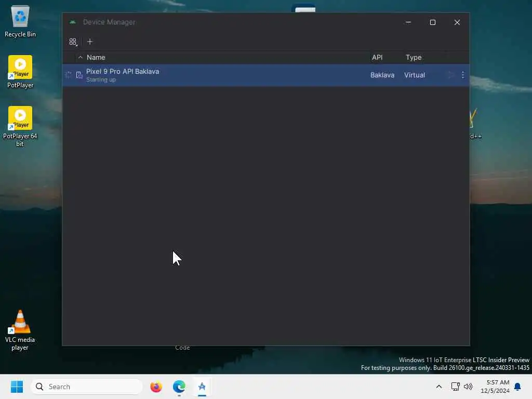This screenshot has height=399, width=532.
Task: Click the dimmed start button for Pixel 9 Pro
Action: pyautogui.click(x=450, y=75)
